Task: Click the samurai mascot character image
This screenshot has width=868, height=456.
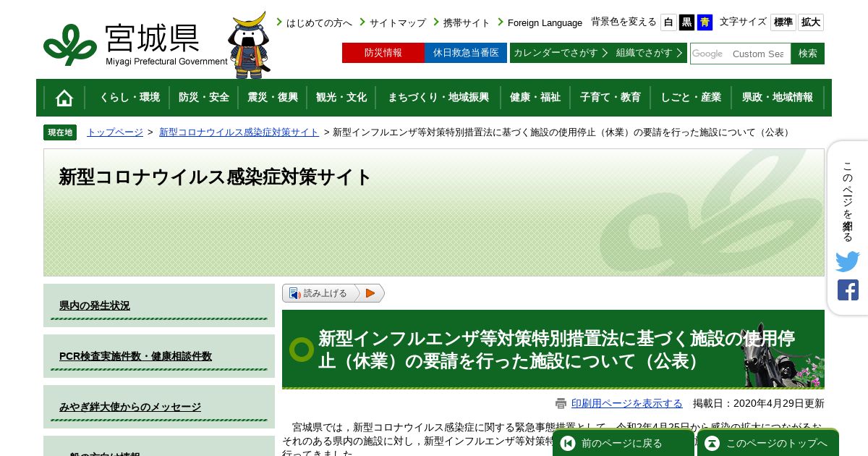Action: tap(250, 45)
